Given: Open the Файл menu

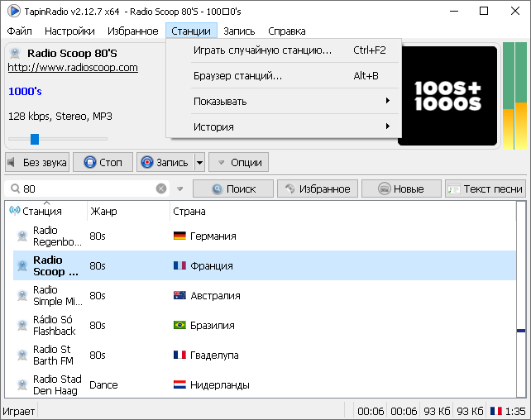Looking at the screenshot, I should click(19, 31).
